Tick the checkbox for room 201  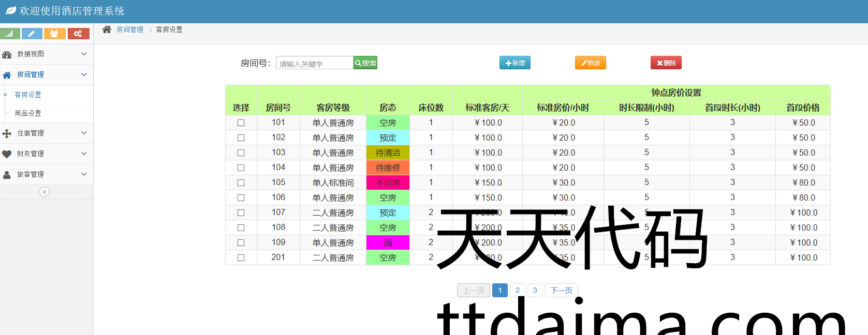point(241,258)
